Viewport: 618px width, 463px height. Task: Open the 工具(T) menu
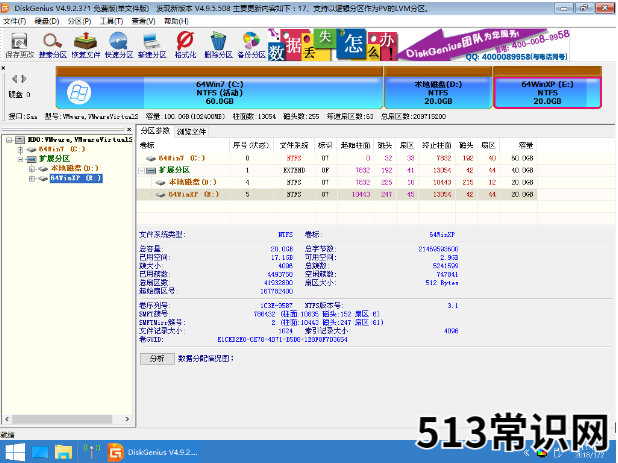pyautogui.click(x=111, y=21)
